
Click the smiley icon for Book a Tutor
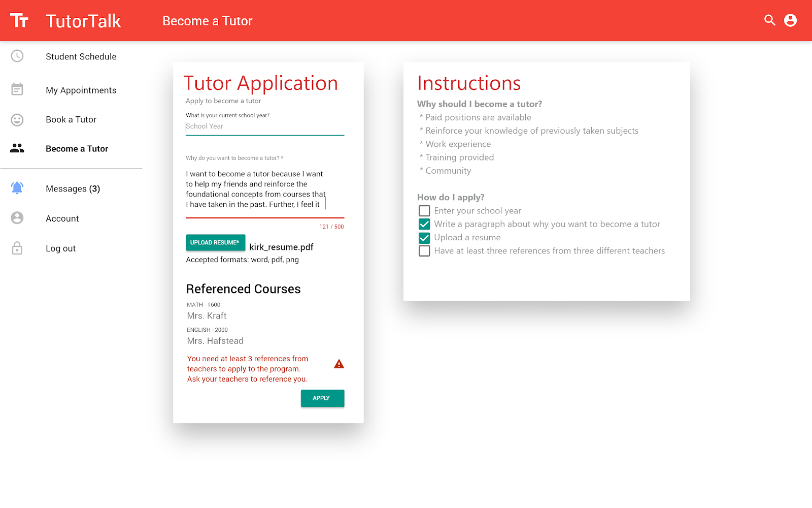coord(17,120)
